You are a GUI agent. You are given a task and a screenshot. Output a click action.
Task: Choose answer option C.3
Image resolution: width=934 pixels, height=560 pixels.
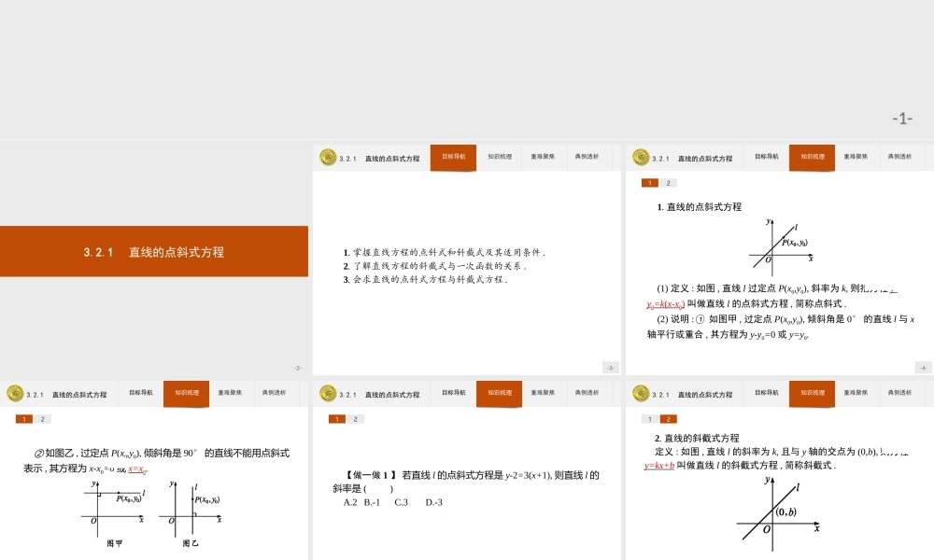click(401, 502)
